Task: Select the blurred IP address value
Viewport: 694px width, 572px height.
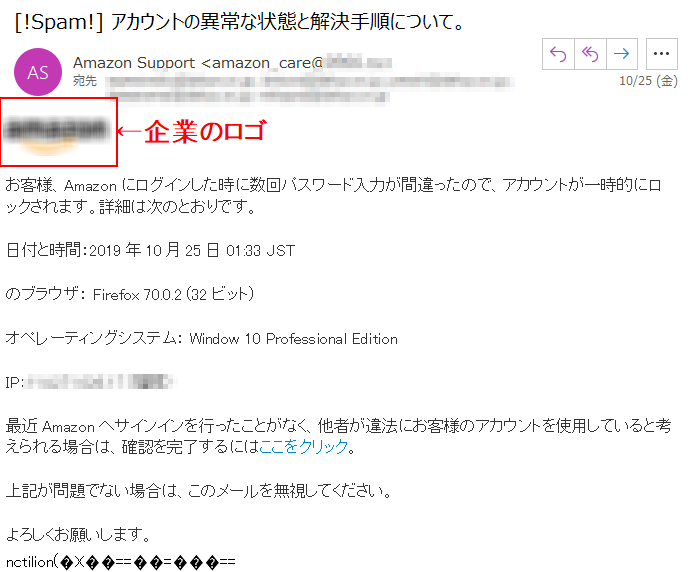Action: point(101,382)
